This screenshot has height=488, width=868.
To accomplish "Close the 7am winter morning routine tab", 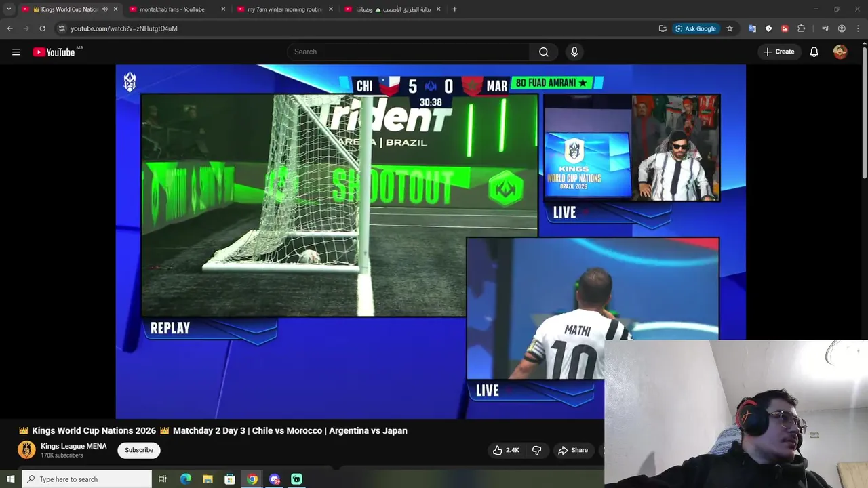I will [331, 9].
